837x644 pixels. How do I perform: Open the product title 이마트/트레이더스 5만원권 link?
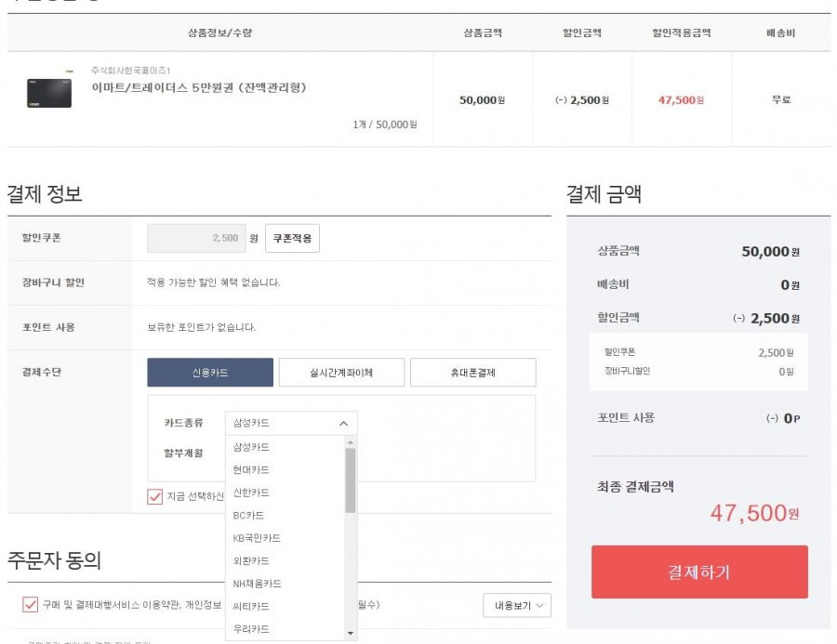199,87
